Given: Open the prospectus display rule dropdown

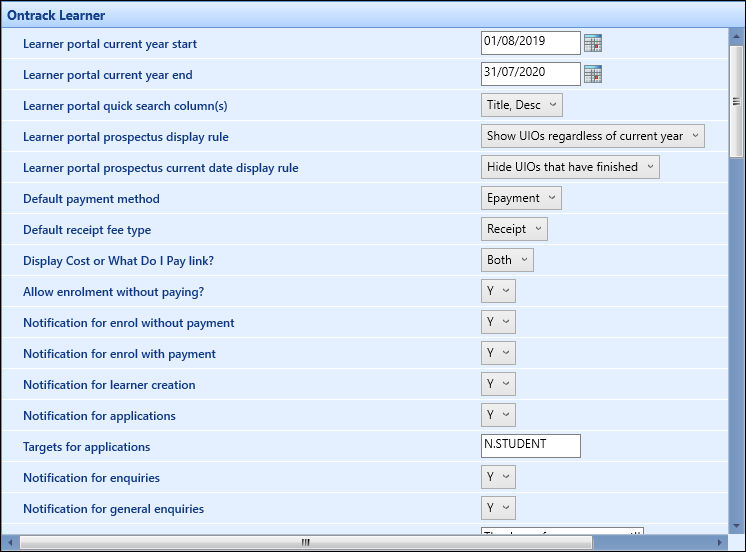Looking at the screenshot, I should point(592,136).
